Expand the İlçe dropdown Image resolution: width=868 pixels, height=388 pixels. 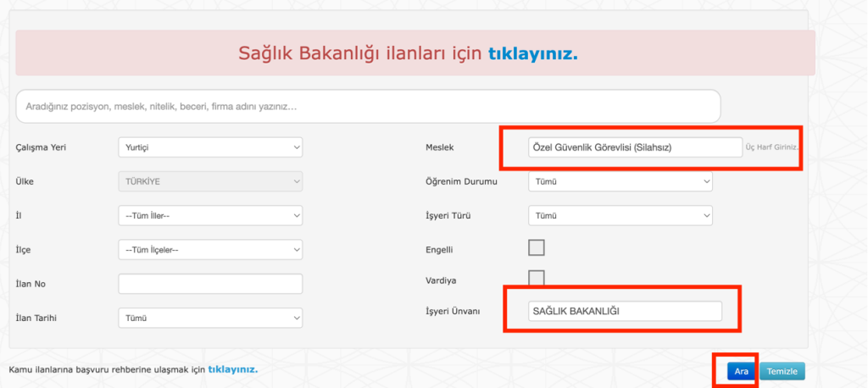point(210,249)
